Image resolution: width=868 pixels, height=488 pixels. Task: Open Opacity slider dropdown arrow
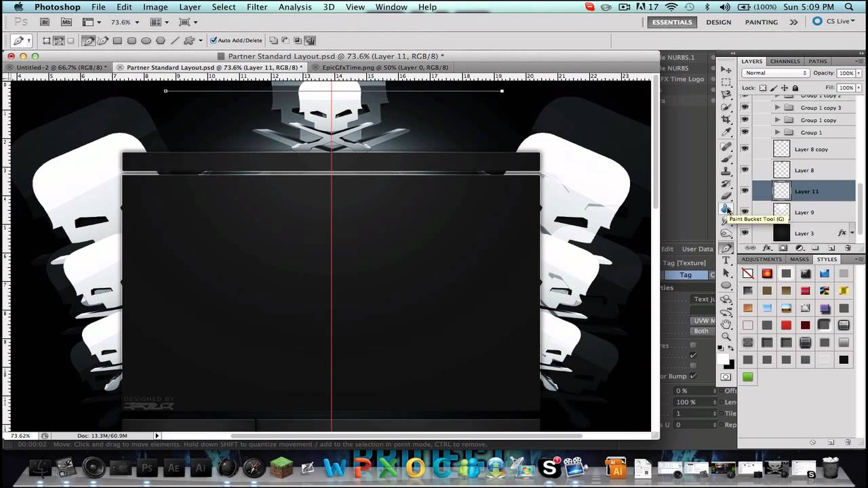tap(858, 73)
